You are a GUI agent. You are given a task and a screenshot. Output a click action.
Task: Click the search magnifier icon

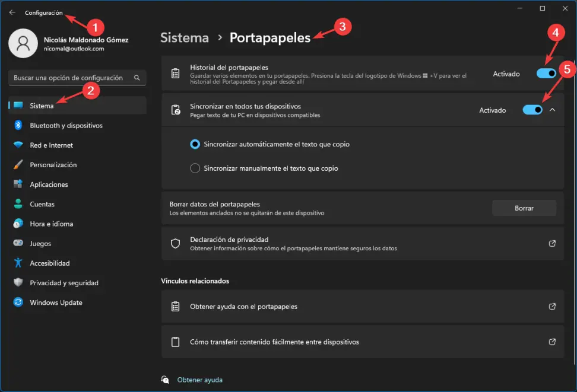(x=137, y=78)
